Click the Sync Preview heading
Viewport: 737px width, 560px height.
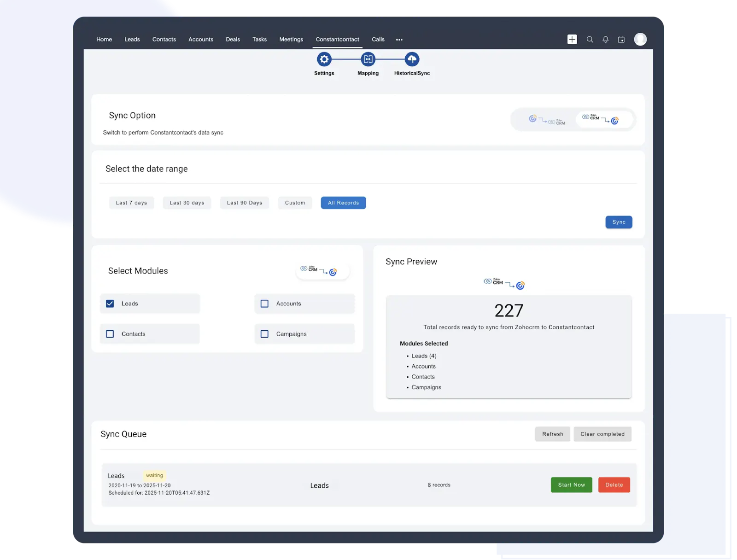point(411,262)
